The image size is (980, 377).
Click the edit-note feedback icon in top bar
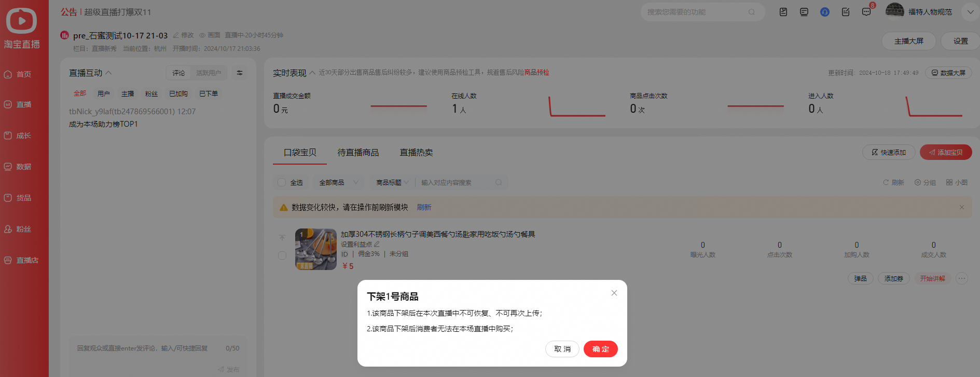pyautogui.click(x=846, y=12)
